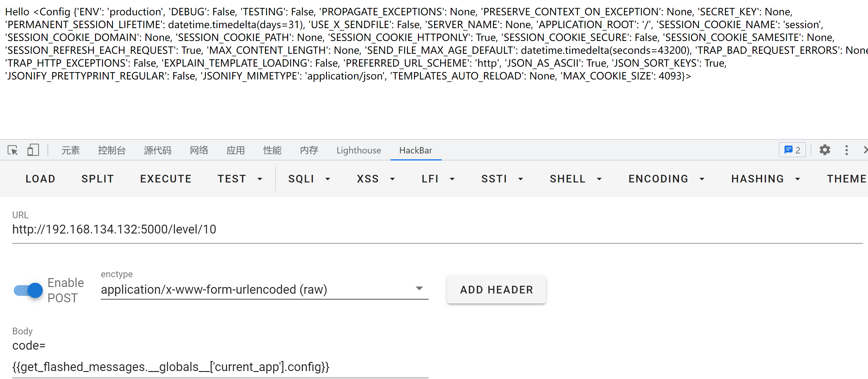Click the SPLIT toolbar item

(x=97, y=178)
